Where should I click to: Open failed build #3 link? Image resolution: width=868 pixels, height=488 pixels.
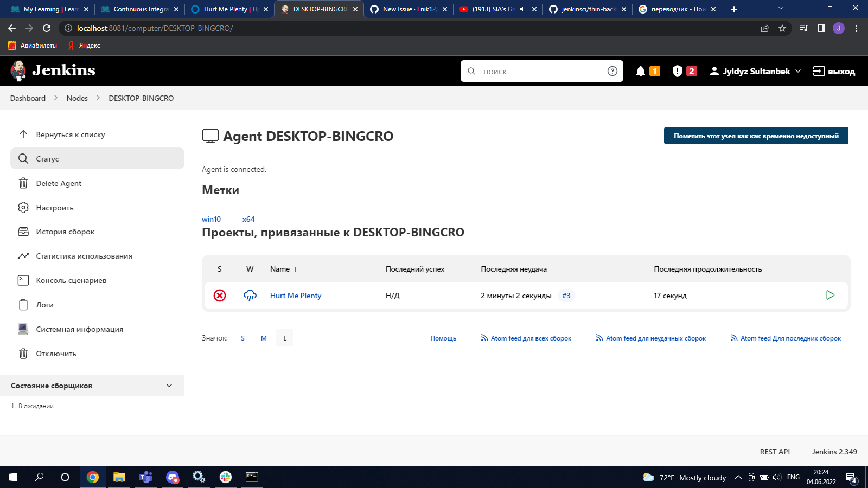[x=566, y=296]
